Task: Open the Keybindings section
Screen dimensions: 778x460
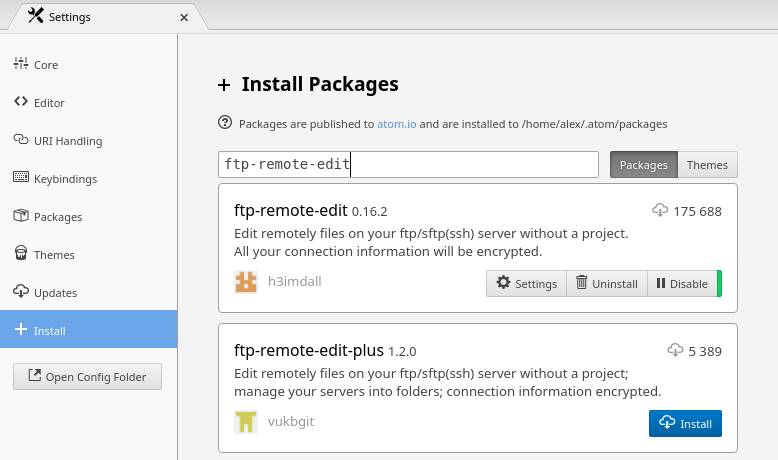Action: point(88,179)
